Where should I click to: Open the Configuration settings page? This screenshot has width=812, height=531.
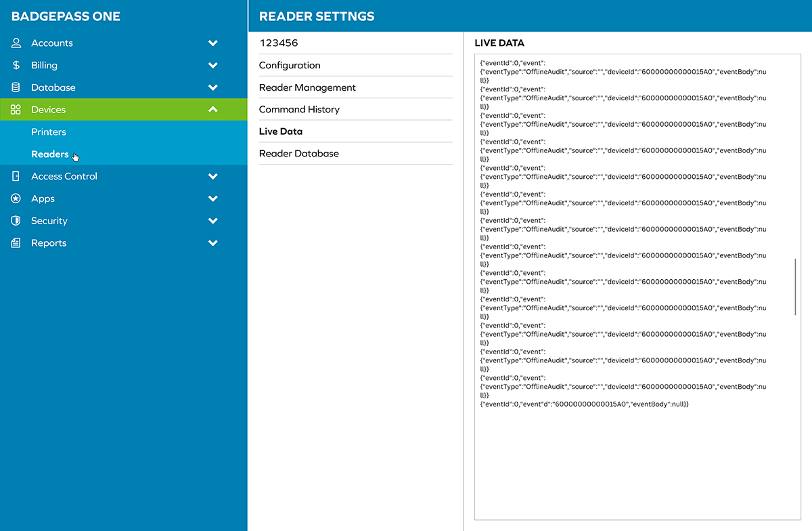click(290, 65)
